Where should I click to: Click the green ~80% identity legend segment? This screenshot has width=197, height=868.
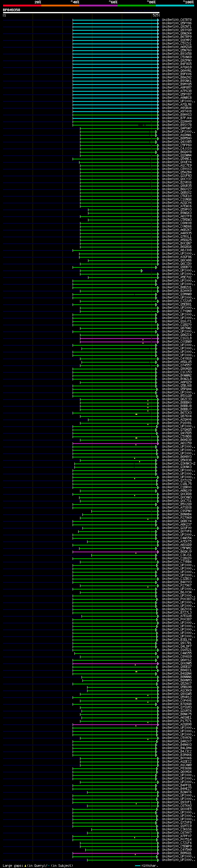(137, 6)
